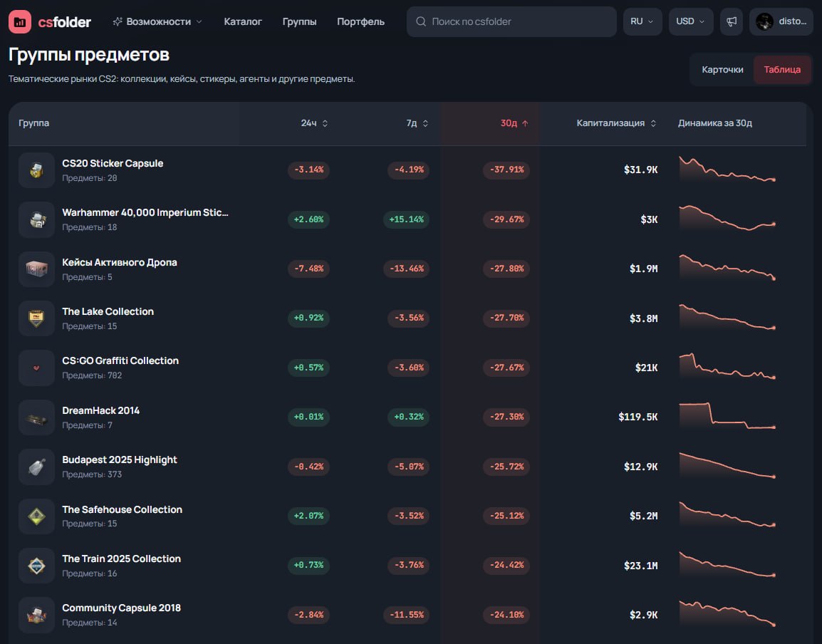Open DreamHack 2014 group
Viewport: 822px width, 644px height.
tap(100, 410)
